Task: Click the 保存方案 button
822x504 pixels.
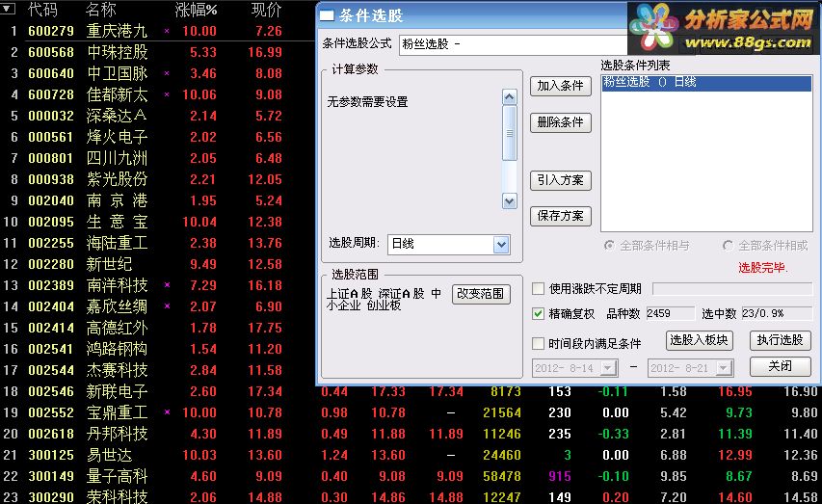Action: click(561, 216)
